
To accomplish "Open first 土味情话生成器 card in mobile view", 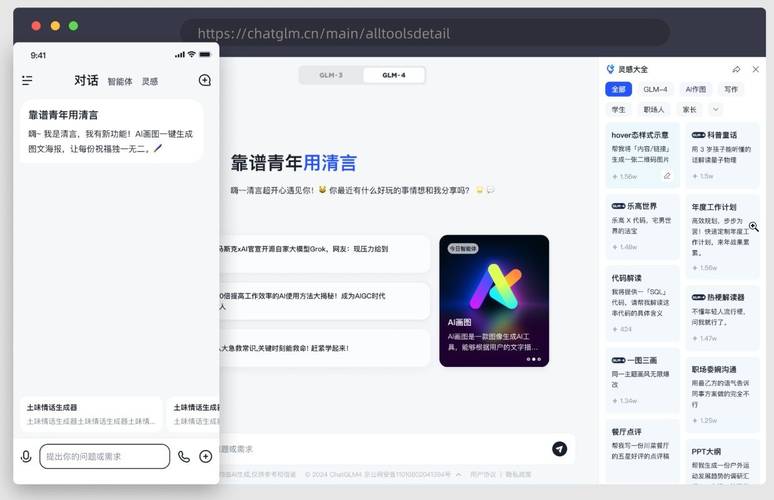I will (91, 414).
